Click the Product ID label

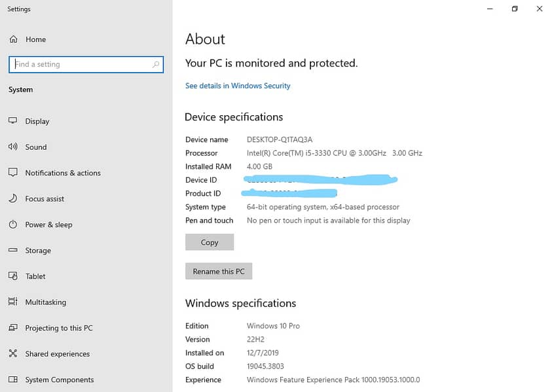point(203,194)
